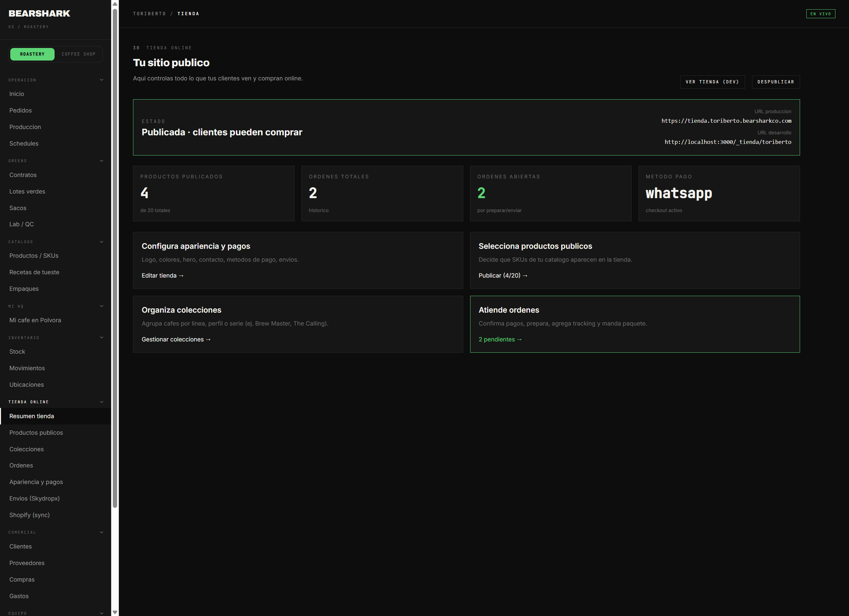This screenshot has height=616, width=849.
Task: Open the localhost development URL
Action: pyautogui.click(x=728, y=142)
